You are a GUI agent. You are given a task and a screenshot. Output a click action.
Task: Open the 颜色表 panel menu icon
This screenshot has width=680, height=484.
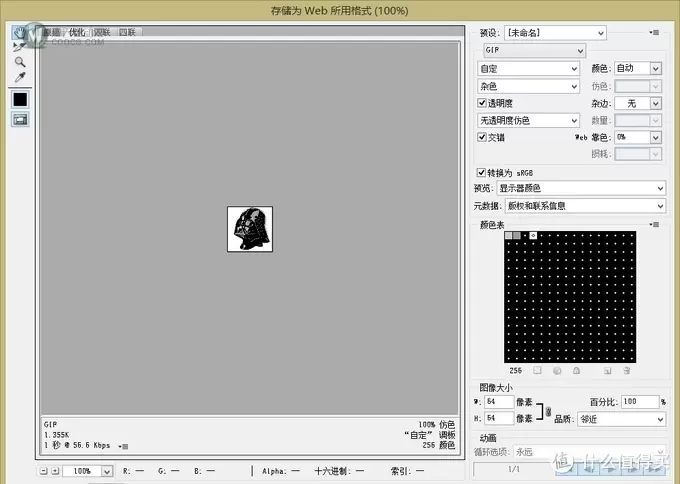point(654,224)
